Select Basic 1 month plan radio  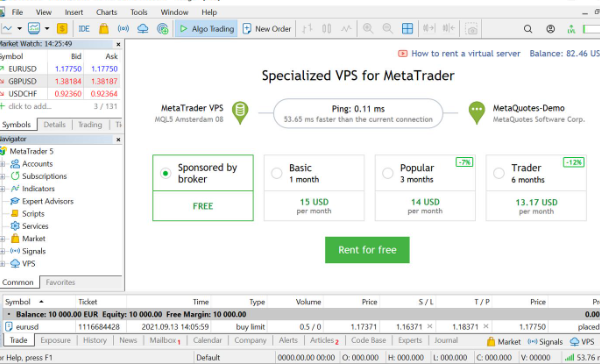point(277,173)
